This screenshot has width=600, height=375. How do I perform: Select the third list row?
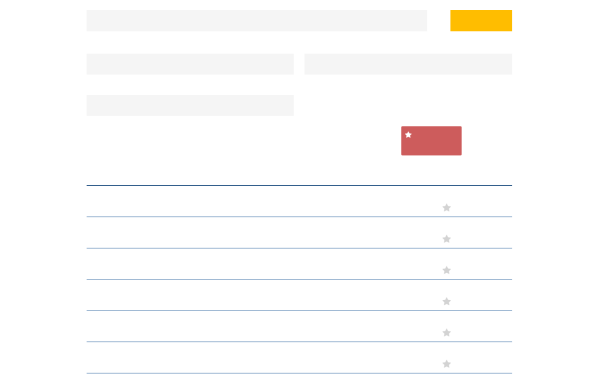click(299, 264)
